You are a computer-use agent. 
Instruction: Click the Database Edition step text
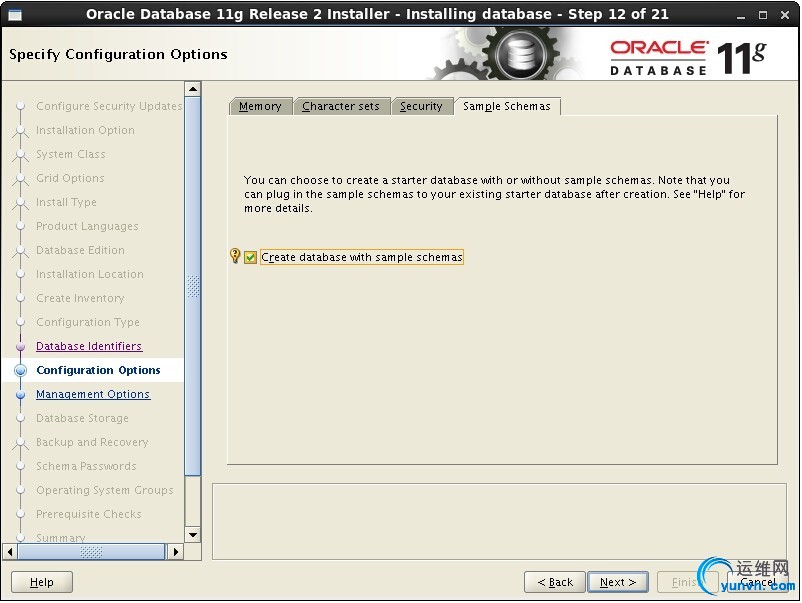[x=80, y=251]
